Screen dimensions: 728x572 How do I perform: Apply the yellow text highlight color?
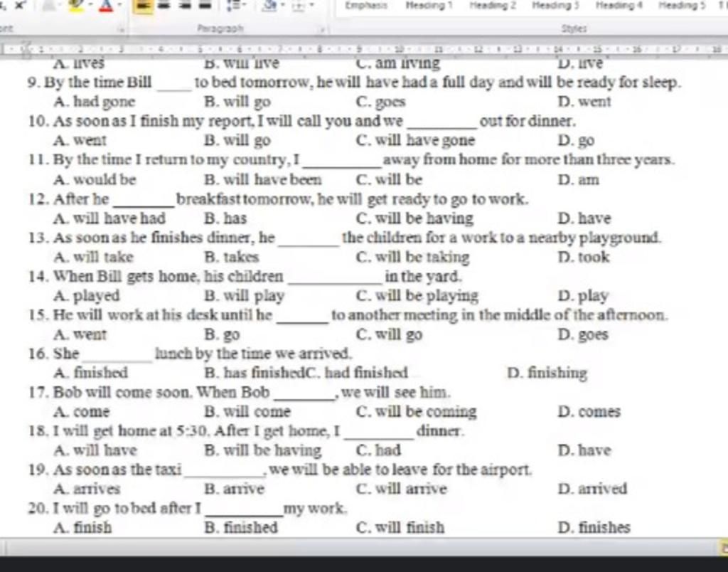[x=77, y=6]
